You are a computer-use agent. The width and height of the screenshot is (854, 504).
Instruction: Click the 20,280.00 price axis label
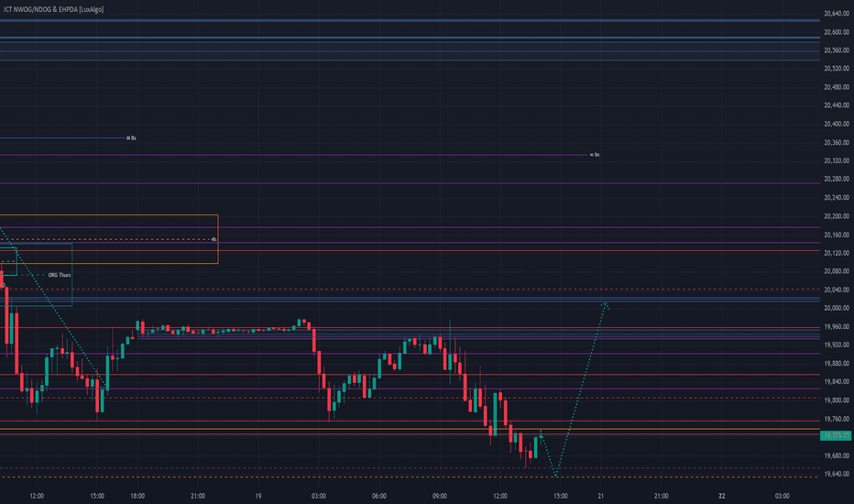tap(837, 179)
